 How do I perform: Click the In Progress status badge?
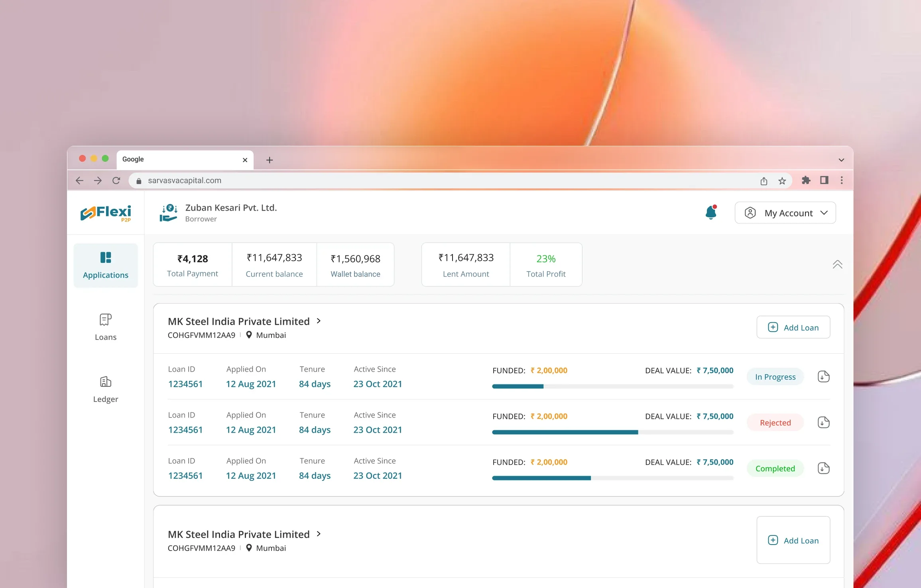click(x=775, y=377)
